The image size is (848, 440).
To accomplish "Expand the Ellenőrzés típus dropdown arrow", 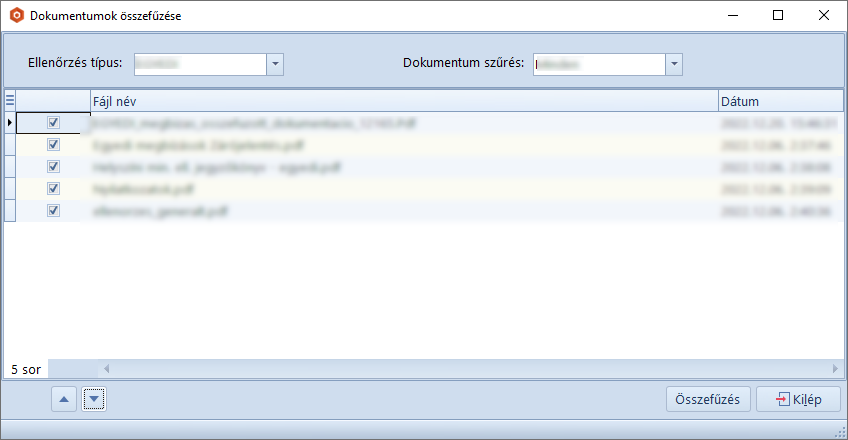I will pos(276,64).
